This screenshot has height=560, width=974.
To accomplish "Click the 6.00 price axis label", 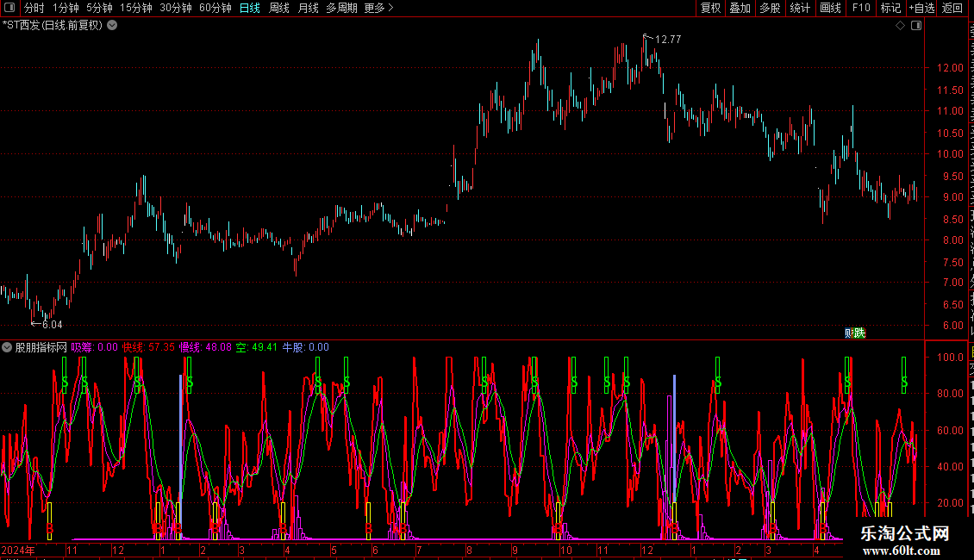I will click(x=952, y=326).
